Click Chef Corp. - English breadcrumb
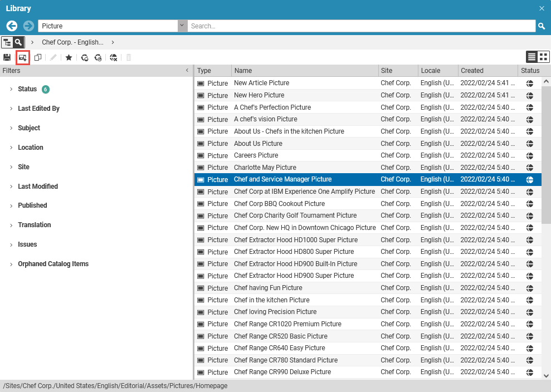551x392 pixels. [x=72, y=42]
